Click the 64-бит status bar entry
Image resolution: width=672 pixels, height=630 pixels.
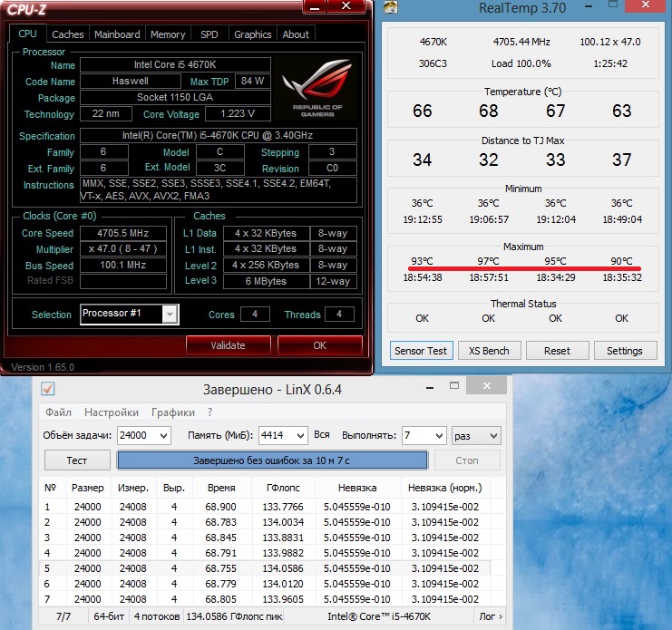click(x=109, y=616)
